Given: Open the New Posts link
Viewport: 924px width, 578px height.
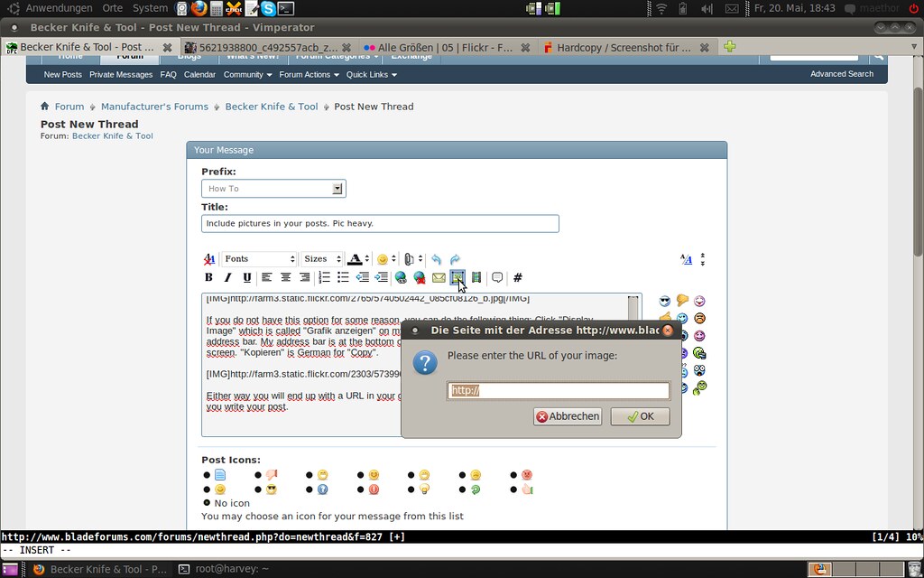Looking at the screenshot, I should [x=62, y=74].
